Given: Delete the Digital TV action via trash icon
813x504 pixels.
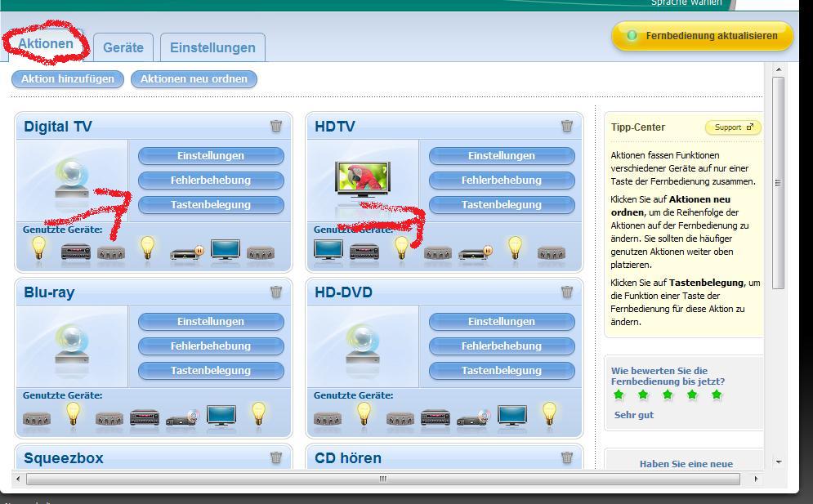Looking at the screenshot, I should pyautogui.click(x=276, y=126).
